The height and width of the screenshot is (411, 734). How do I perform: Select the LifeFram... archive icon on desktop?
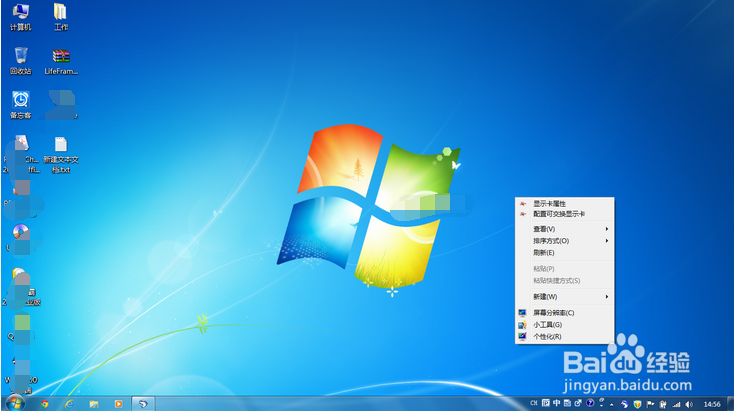[x=61, y=62]
